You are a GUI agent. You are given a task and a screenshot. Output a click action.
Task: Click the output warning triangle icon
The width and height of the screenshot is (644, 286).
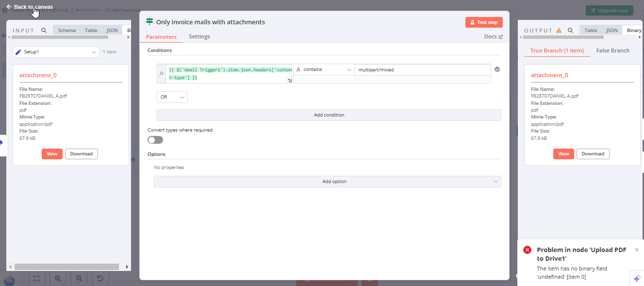tap(559, 30)
